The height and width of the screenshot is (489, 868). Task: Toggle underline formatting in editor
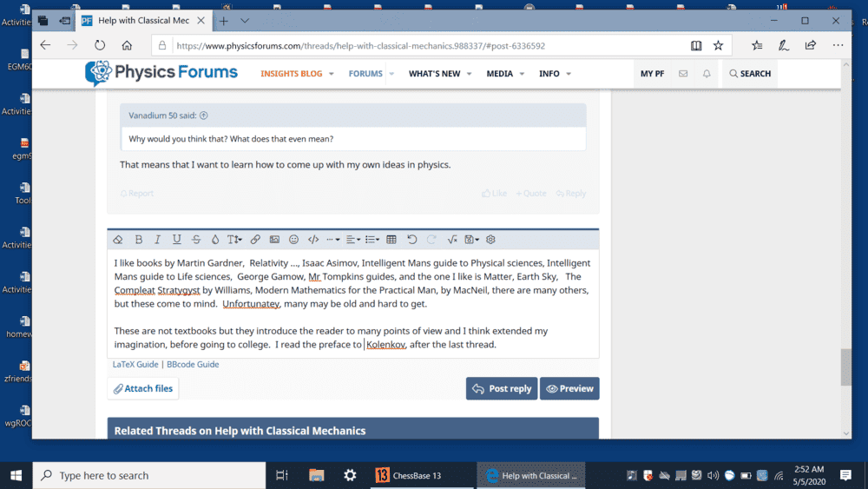176,240
